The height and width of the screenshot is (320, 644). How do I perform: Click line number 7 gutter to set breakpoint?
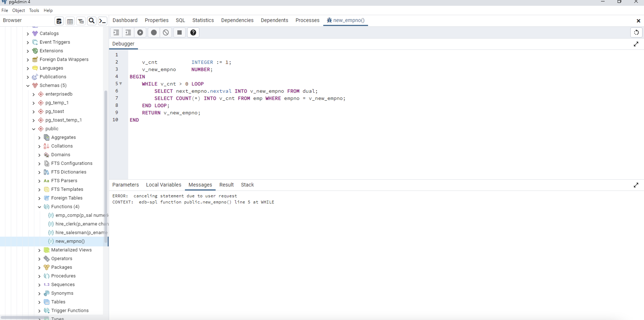(x=116, y=98)
